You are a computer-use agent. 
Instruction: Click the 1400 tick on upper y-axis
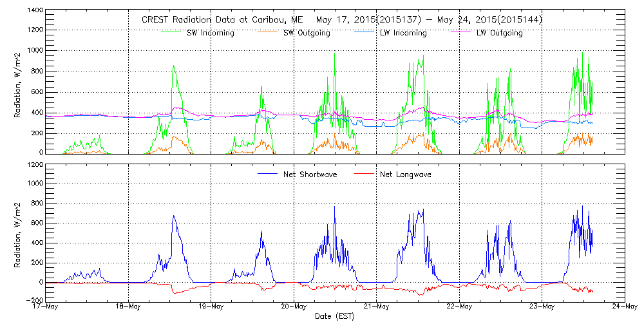point(35,12)
